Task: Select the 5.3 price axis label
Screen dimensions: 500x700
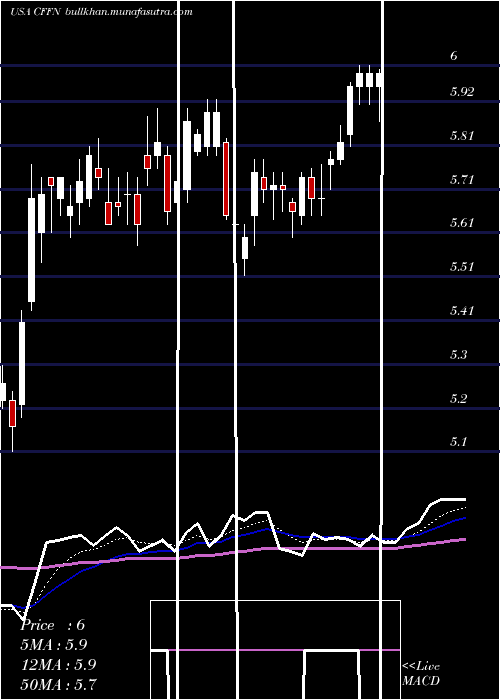Action: click(459, 355)
